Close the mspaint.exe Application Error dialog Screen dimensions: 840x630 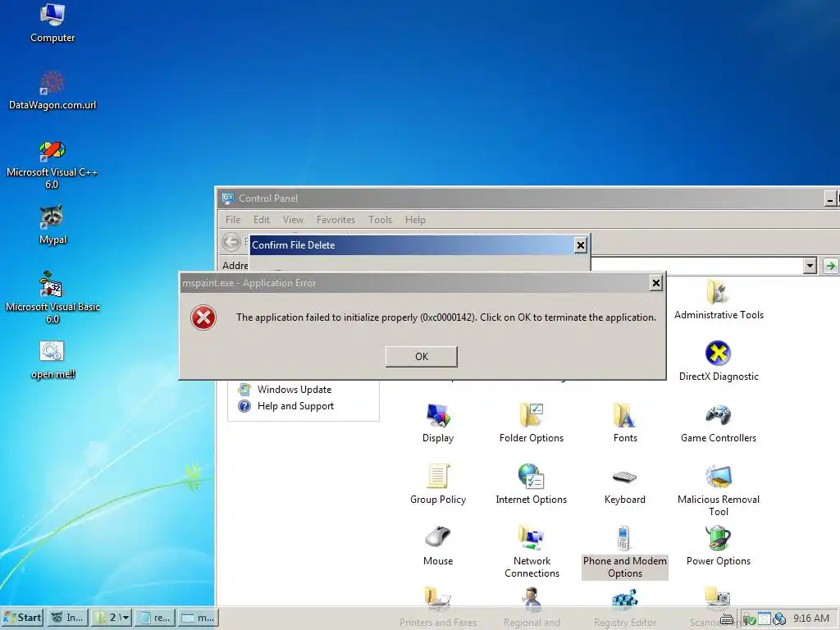coord(655,283)
